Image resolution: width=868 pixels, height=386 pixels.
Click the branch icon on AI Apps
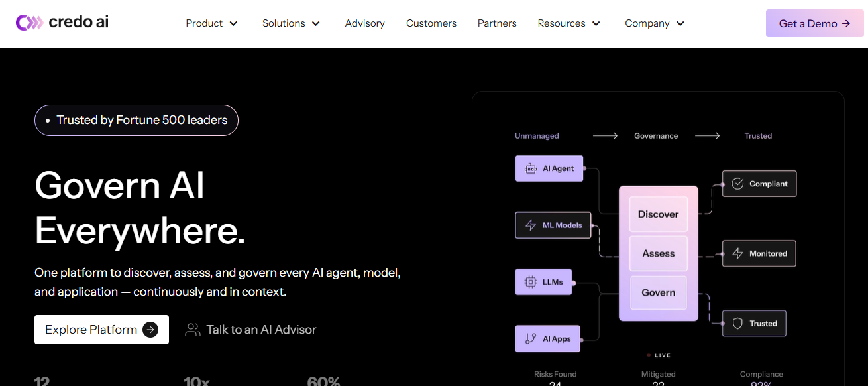[x=530, y=338]
